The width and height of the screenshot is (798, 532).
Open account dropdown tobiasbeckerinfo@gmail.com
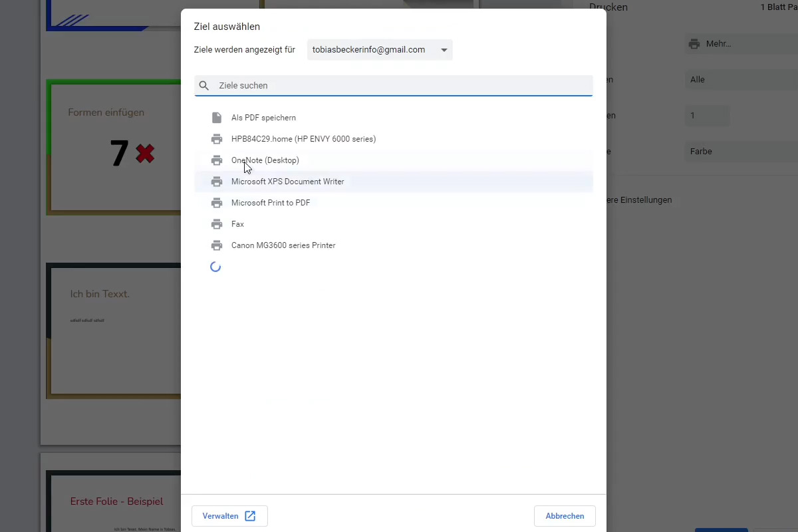[x=380, y=50]
